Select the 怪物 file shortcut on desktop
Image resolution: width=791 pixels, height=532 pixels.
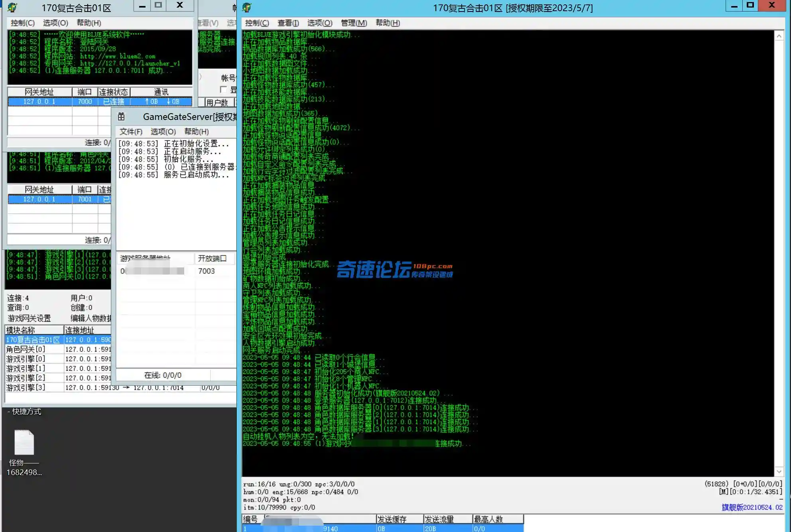24,453
